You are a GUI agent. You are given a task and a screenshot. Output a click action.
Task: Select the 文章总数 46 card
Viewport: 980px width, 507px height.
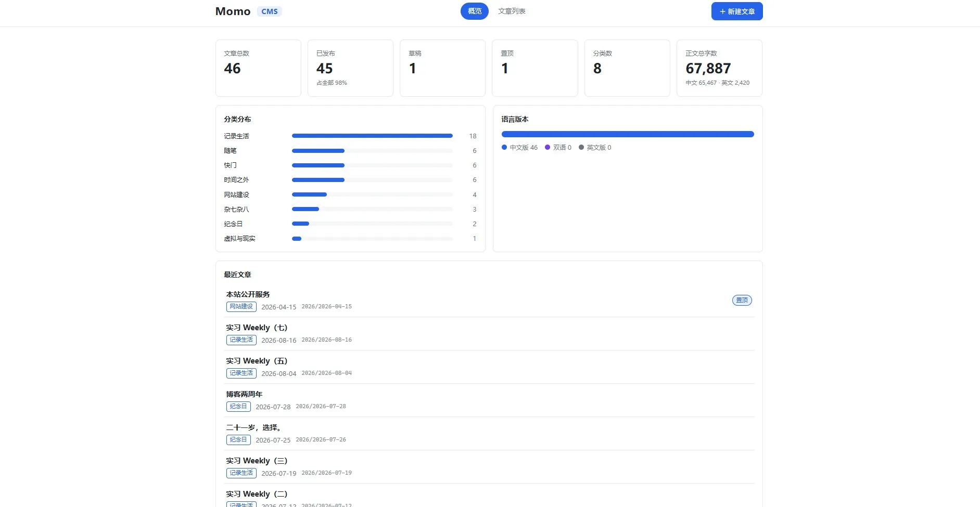pyautogui.click(x=258, y=68)
